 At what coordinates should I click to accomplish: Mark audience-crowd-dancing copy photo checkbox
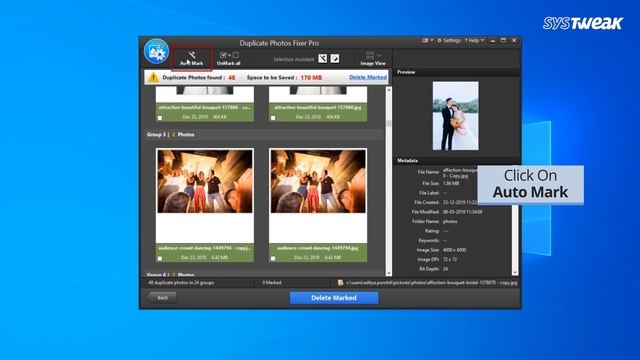pos(160,258)
